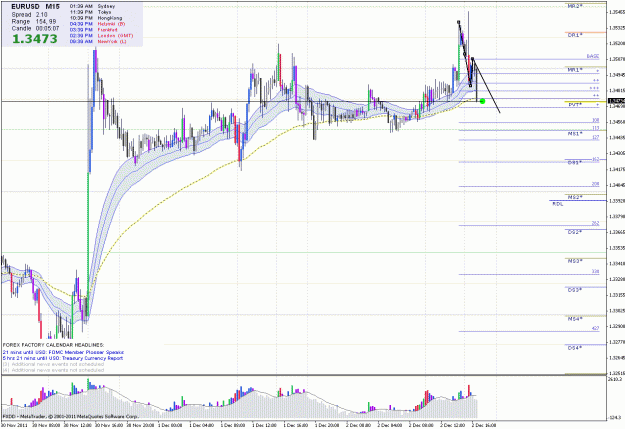Click the Tokyo session time row

90,12
